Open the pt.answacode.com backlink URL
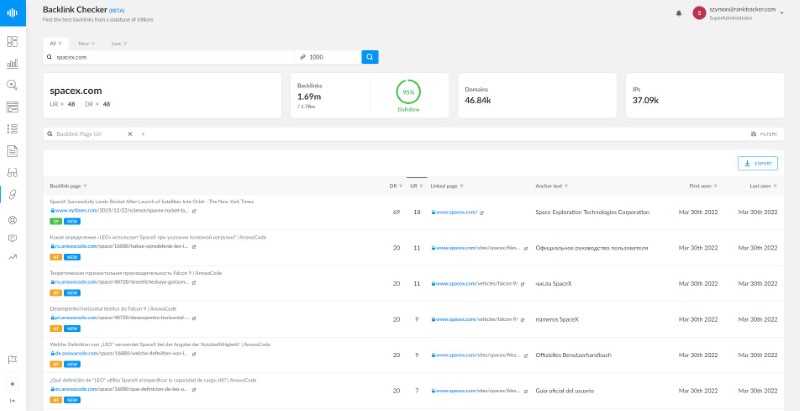The image size is (800, 411). 120,317
